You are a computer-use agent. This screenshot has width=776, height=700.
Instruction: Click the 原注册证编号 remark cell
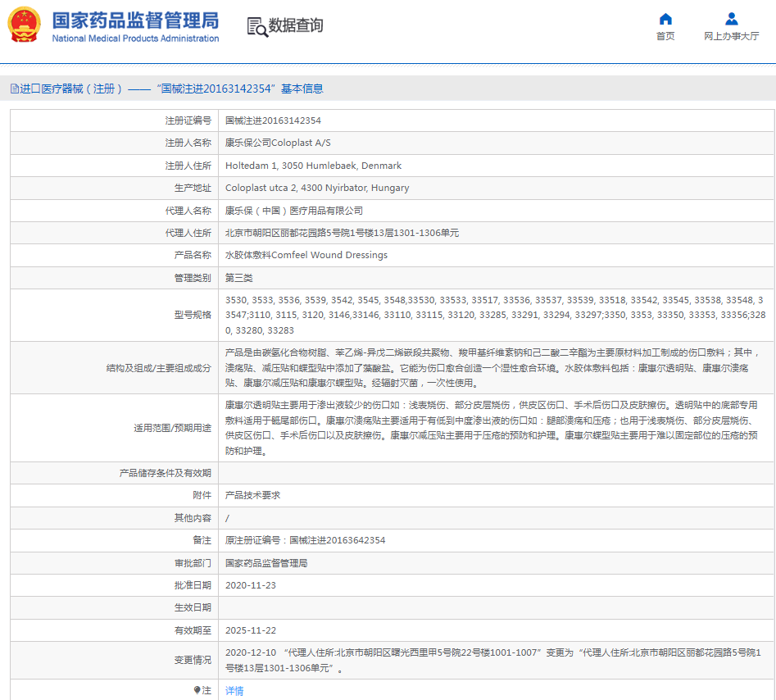(x=305, y=540)
